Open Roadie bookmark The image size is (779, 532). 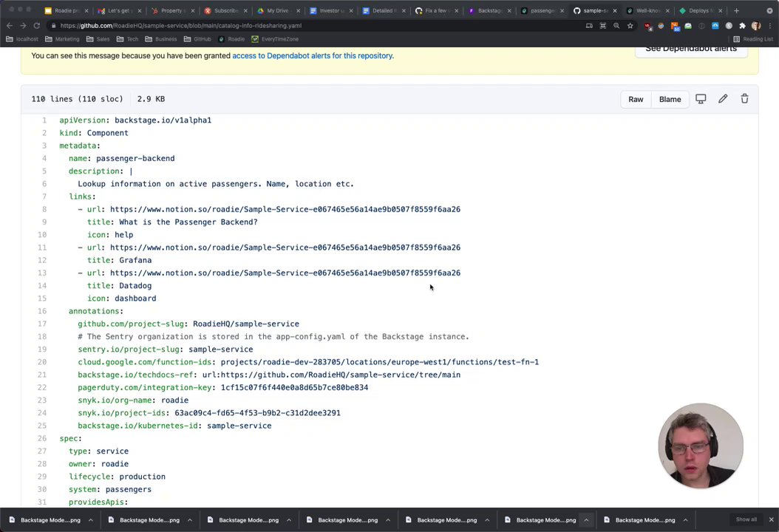tap(231, 39)
